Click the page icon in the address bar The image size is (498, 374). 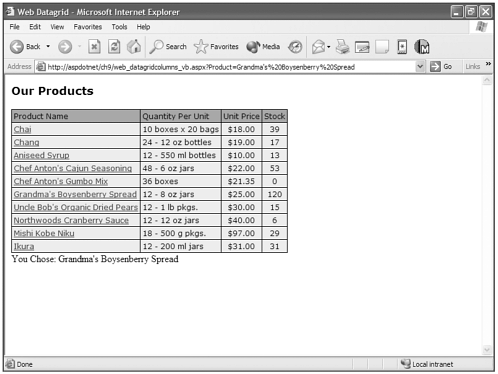[x=41, y=67]
